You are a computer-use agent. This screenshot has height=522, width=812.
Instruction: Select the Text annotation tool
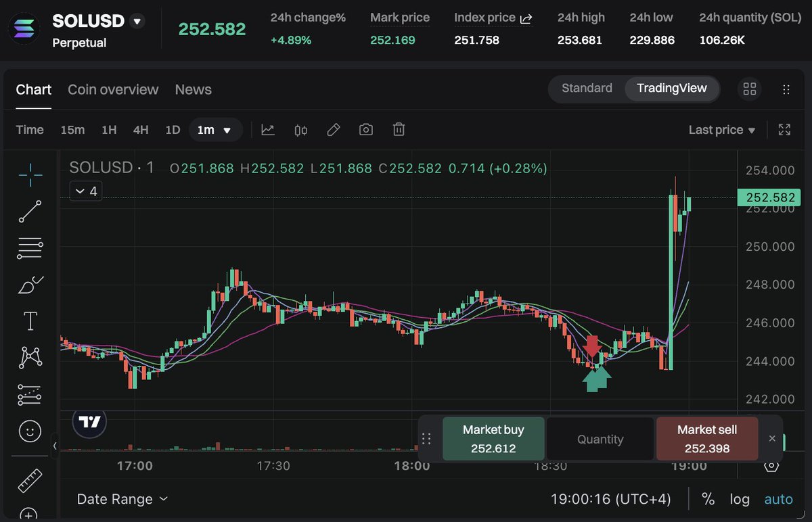30,321
